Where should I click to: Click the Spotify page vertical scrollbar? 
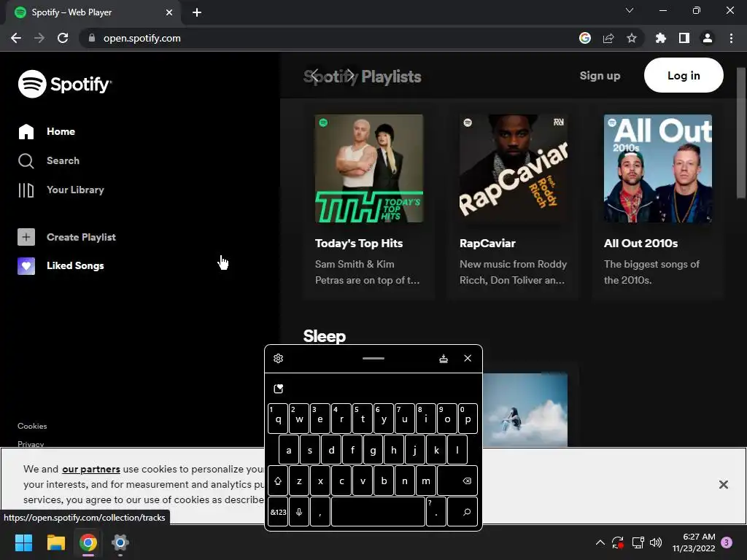click(741, 133)
